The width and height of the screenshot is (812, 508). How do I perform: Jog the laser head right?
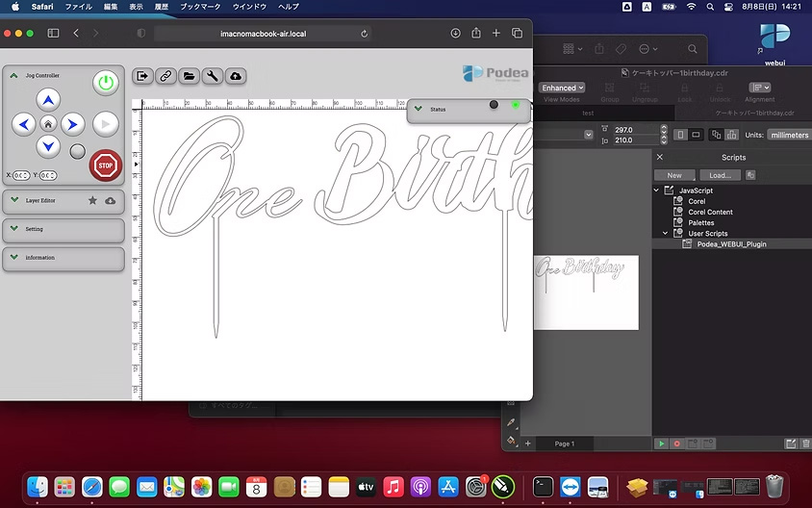(72, 124)
